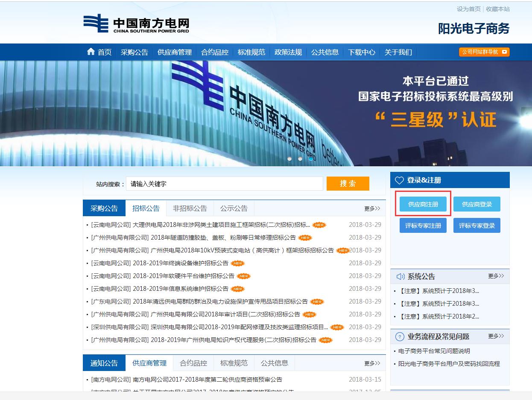Select the first banner carousel dot
Viewport: 532px width, 400px height.
[x=289, y=159]
